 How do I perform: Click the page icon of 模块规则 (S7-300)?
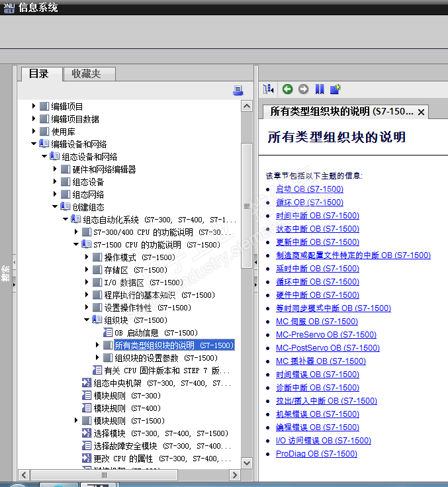(87, 396)
